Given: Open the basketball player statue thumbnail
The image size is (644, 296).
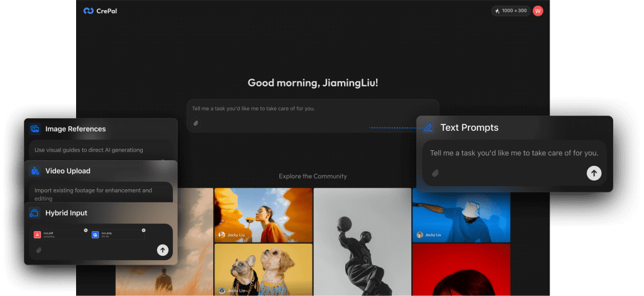Looking at the screenshot, I should coord(362,242).
